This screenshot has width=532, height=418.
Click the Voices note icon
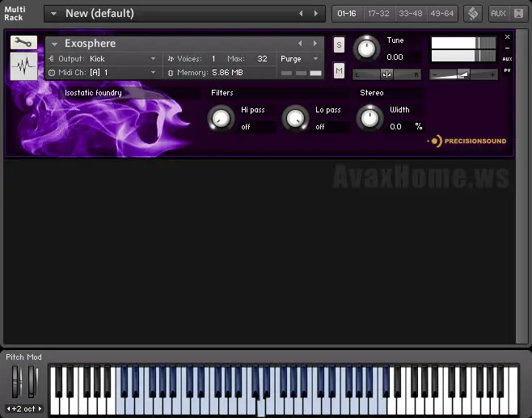(171, 59)
